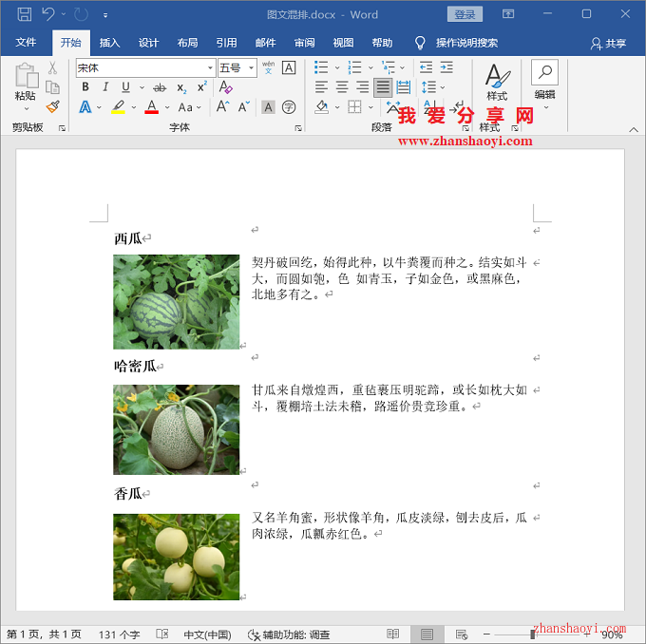Decrease font size with A-down icon
Screen dimensions: 646x644
[244, 107]
